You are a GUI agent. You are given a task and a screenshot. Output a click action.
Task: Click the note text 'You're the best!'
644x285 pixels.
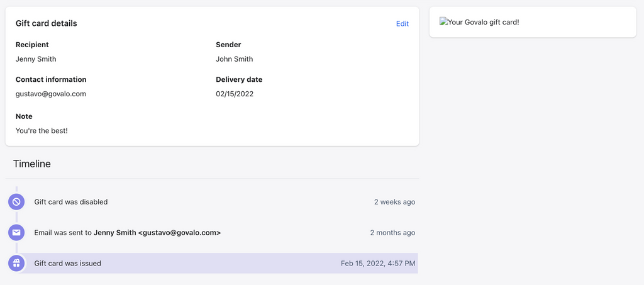[x=42, y=131]
